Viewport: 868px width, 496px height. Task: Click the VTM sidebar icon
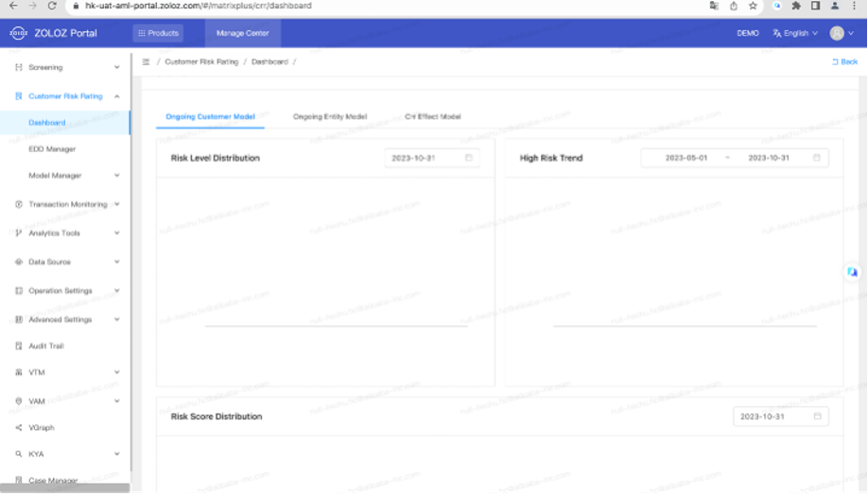coord(19,372)
